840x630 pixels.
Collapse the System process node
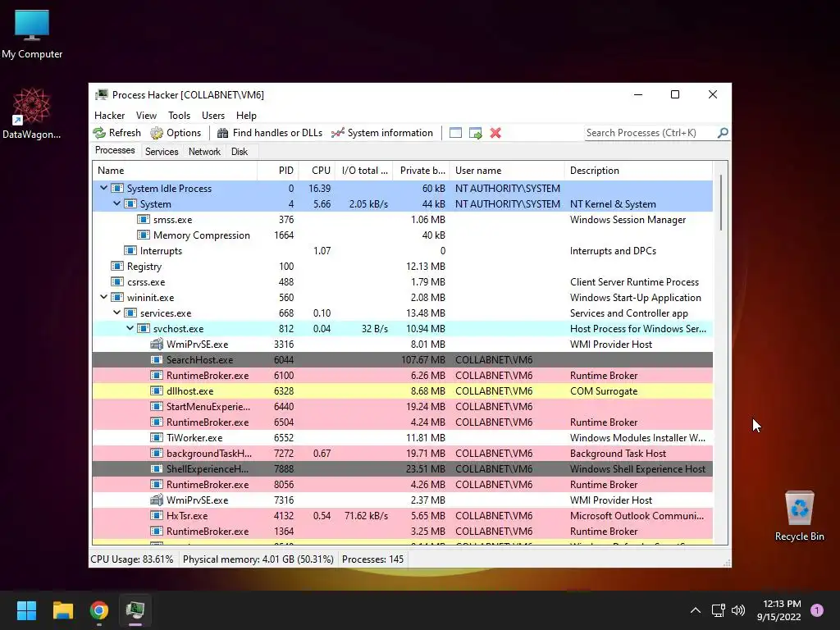[116, 204]
